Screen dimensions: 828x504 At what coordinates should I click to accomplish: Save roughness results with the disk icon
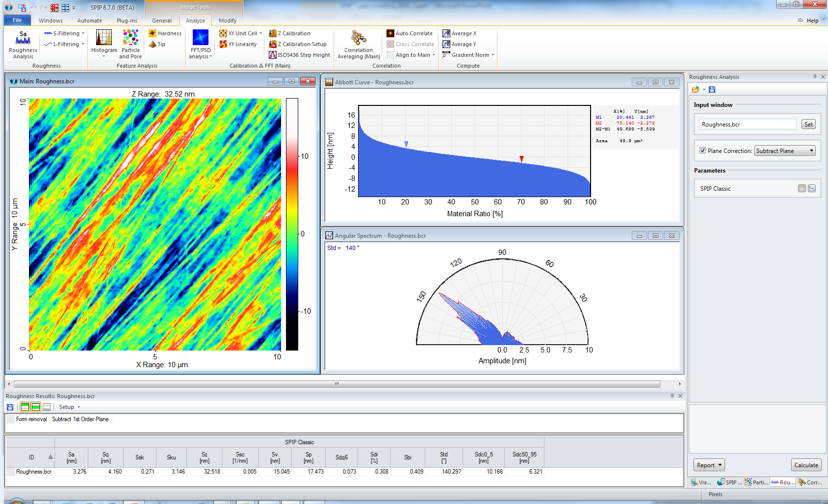(10, 407)
